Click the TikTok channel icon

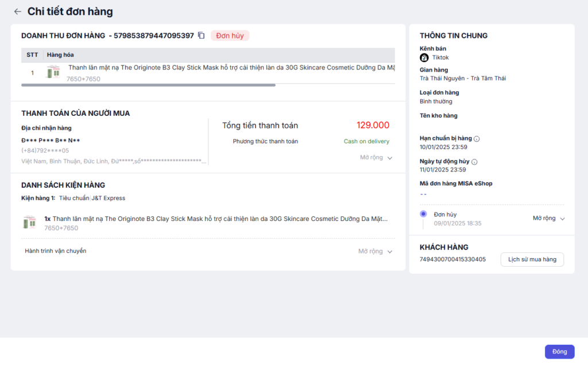[x=424, y=57]
